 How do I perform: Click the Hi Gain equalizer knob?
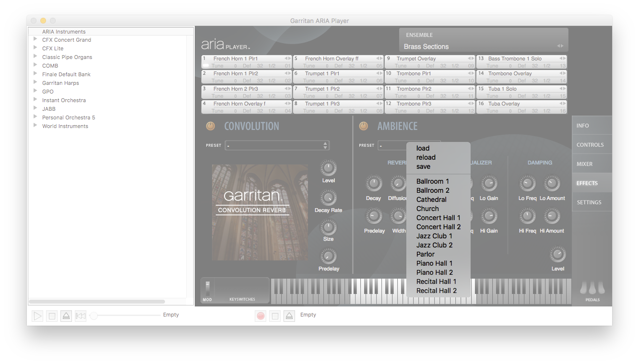click(489, 216)
